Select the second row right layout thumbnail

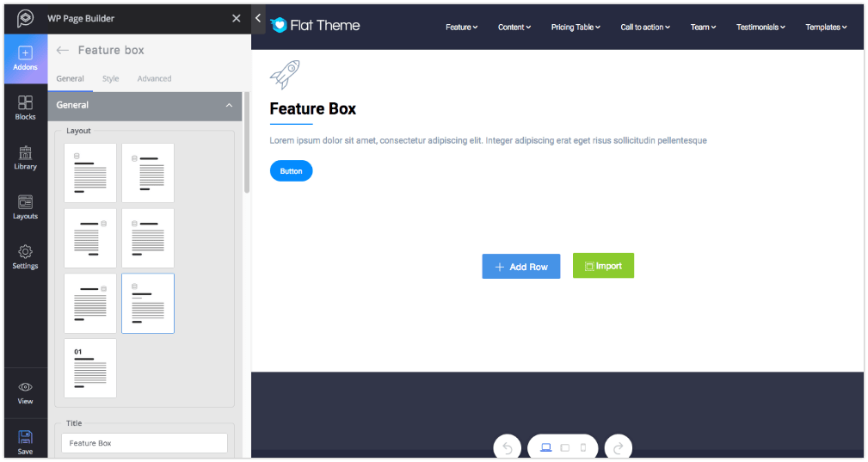[x=148, y=238]
